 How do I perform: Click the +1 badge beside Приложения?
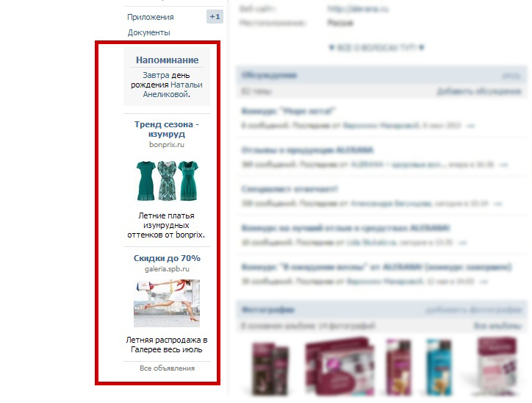(215, 17)
